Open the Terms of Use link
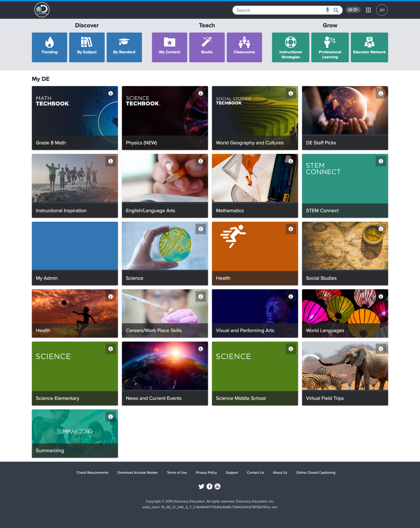 pyautogui.click(x=177, y=473)
